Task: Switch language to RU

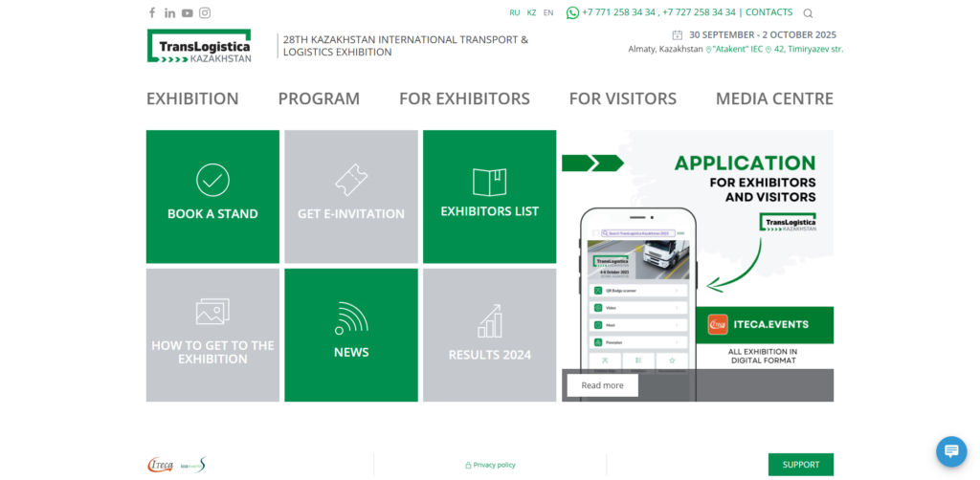Action: 514,12
